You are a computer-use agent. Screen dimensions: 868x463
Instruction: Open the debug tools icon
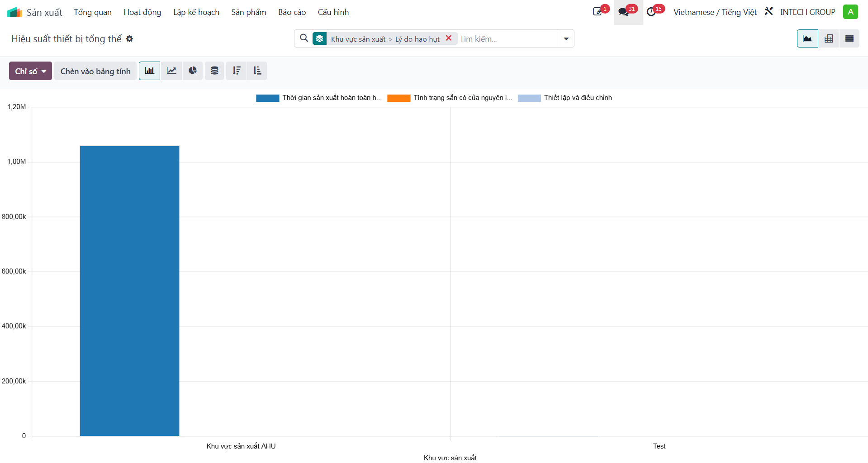pos(769,11)
